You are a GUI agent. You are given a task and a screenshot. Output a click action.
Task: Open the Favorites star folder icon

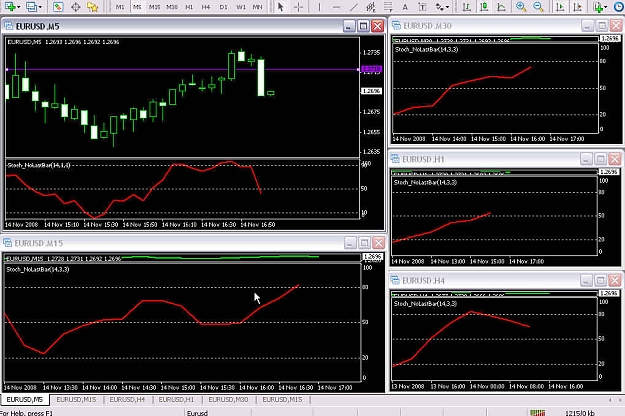93,7
